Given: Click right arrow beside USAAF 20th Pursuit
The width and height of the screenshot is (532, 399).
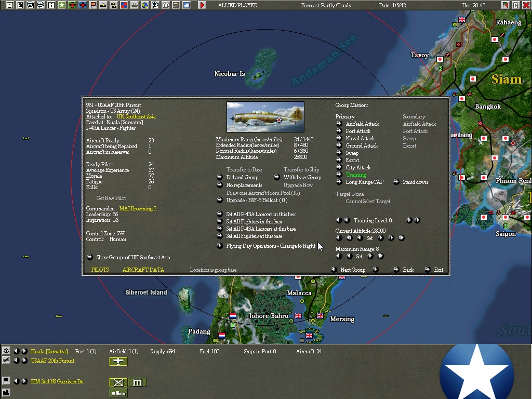Looking at the screenshot, I should click(x=24, y=361).
